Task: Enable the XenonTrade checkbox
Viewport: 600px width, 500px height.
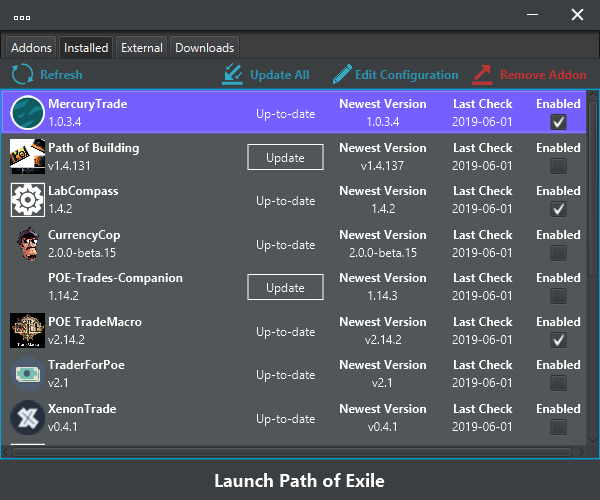Action: coord(558,427)
